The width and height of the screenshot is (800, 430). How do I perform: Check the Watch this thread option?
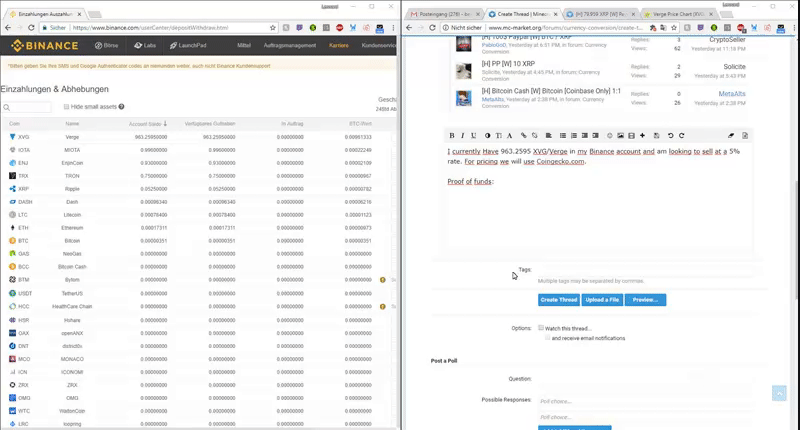click(x=541, y=328)
